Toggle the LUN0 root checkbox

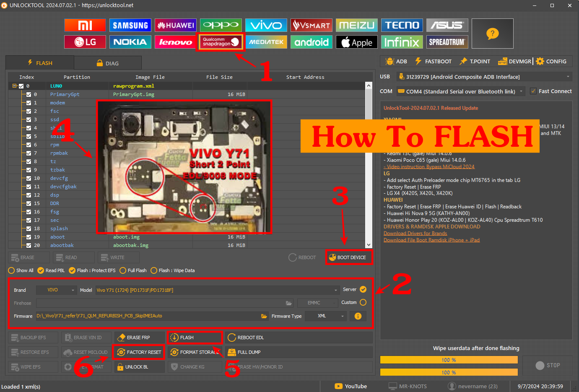point(21,86)
